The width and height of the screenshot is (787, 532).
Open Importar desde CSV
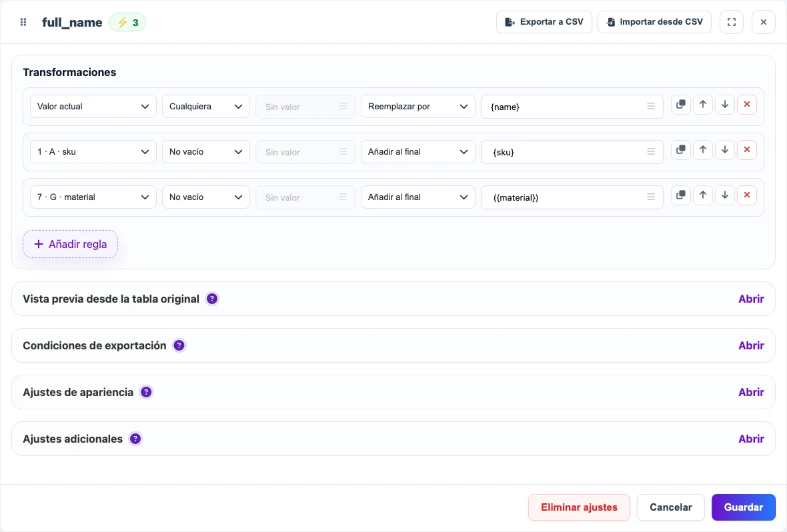pyautogui.click(x=654, y=22)
